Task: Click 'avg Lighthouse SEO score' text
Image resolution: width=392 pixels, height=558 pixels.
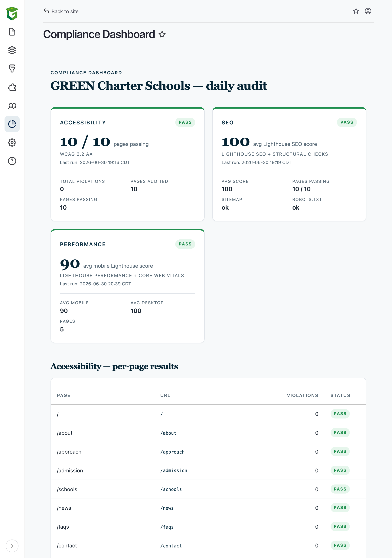Action: 285,144
